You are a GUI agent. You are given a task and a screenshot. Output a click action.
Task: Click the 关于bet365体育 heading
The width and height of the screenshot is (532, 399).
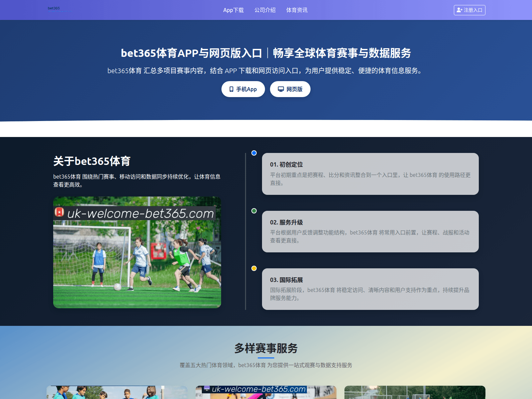coord(92,161)
